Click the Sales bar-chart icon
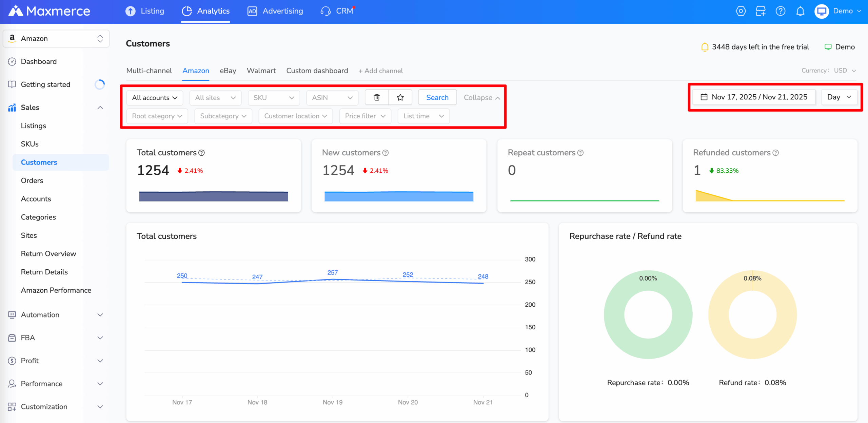This screenshot has width=868, height=423. (12, 108)
